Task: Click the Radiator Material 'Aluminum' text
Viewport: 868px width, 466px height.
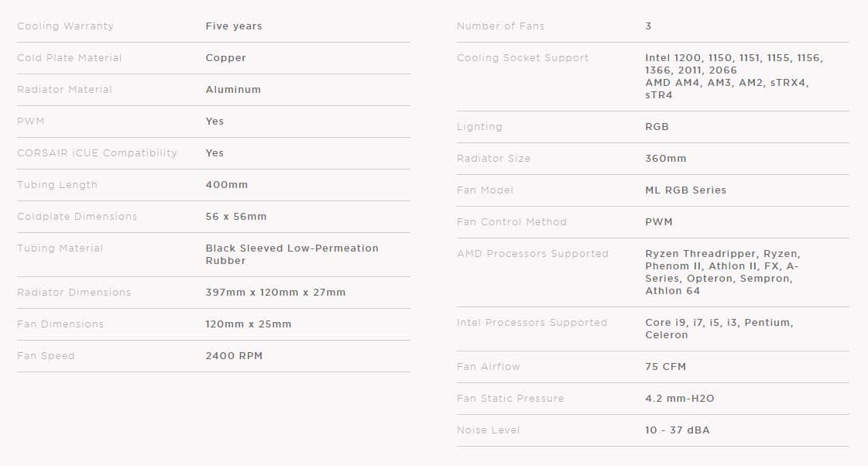Action: tap(233, 89)
